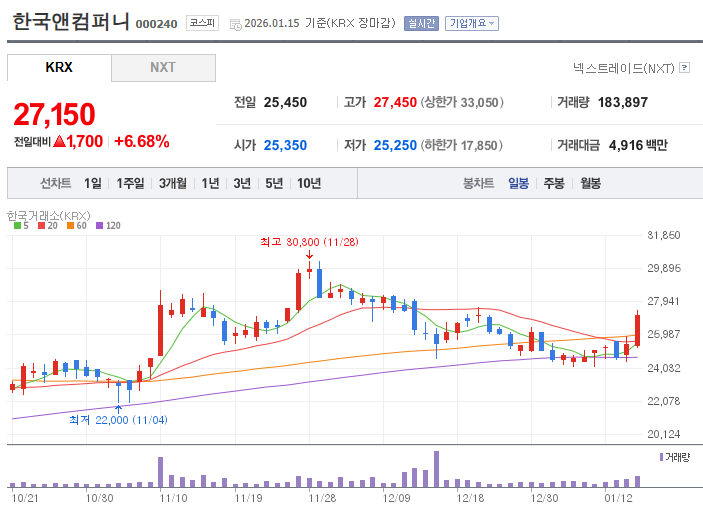Show the 10년 line chart

coord(309,183)
